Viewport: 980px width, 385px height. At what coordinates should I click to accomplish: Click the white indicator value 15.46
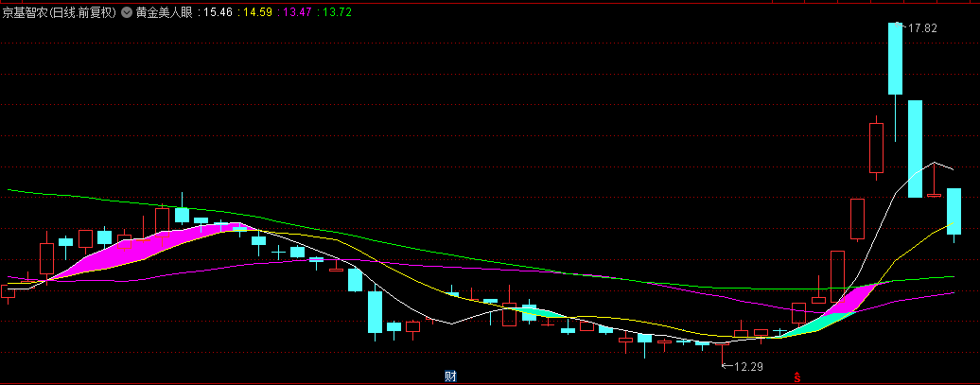point(217,12)
